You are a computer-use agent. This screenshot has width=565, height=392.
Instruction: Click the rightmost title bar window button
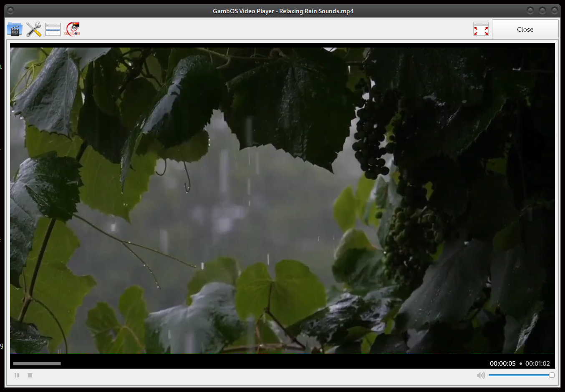555,10
